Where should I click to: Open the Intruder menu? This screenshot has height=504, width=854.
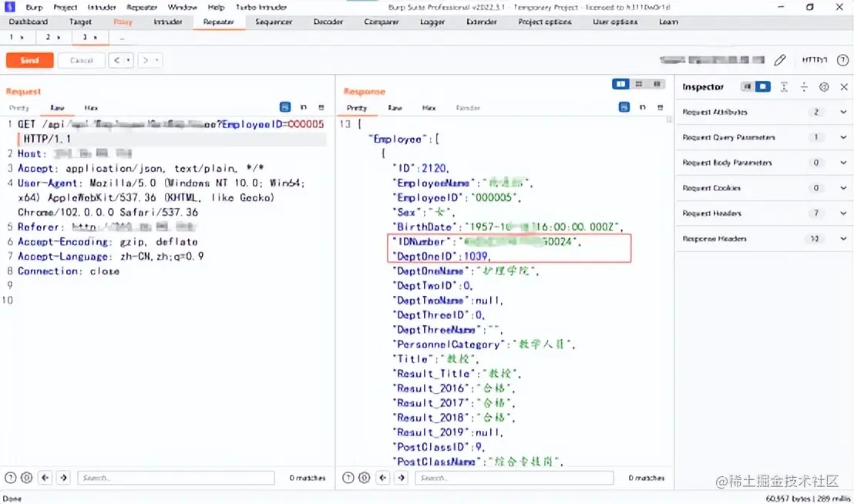[102, 7]
